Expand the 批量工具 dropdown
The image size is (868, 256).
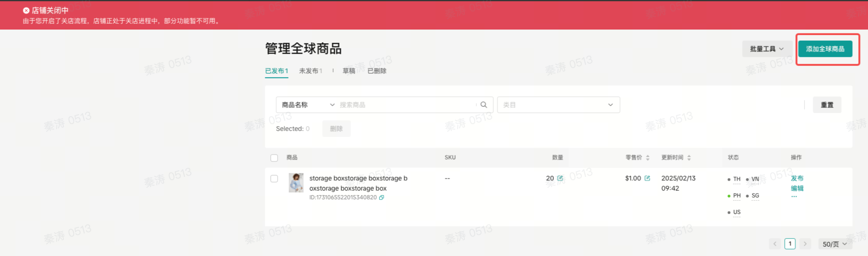[x=766, y=49]
